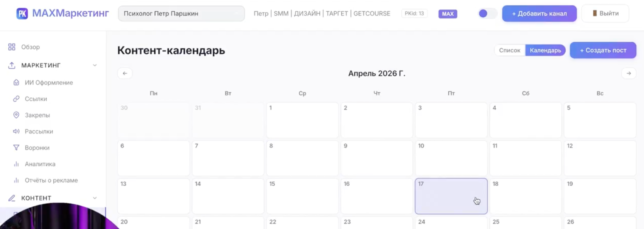Collapse the МАРКЕТИНГ section chevron
Screen dimensions: 644x229
click(95, 65)
